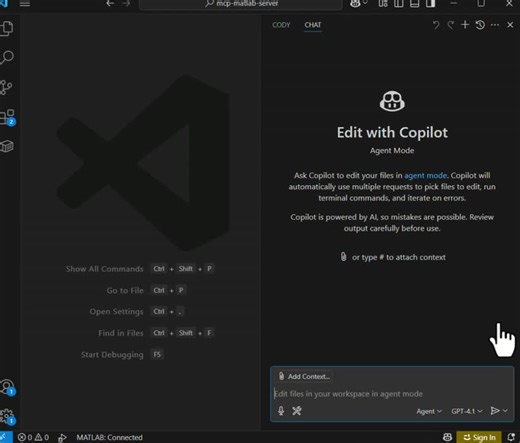Open the Explorer view in activity bar
This screenshot has height=443, width=520.
(x=7, y=28)
